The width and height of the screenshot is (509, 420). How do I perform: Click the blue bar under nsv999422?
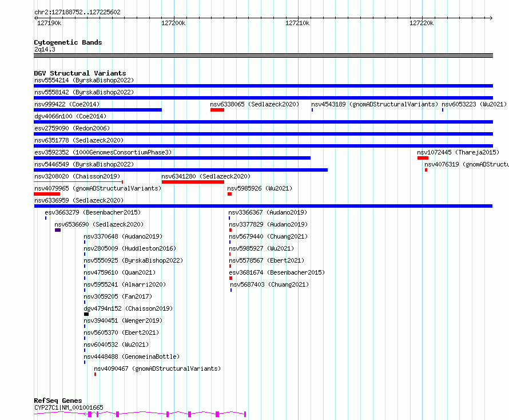point(98,110)
